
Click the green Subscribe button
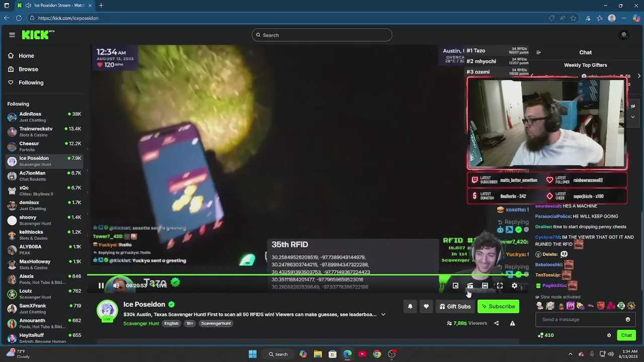pos(498,306)
